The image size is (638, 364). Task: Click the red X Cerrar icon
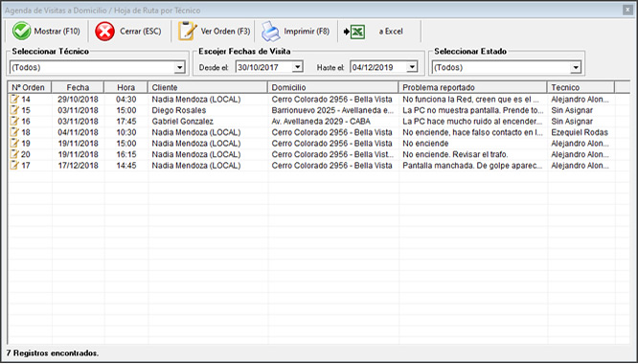[105, 32]
